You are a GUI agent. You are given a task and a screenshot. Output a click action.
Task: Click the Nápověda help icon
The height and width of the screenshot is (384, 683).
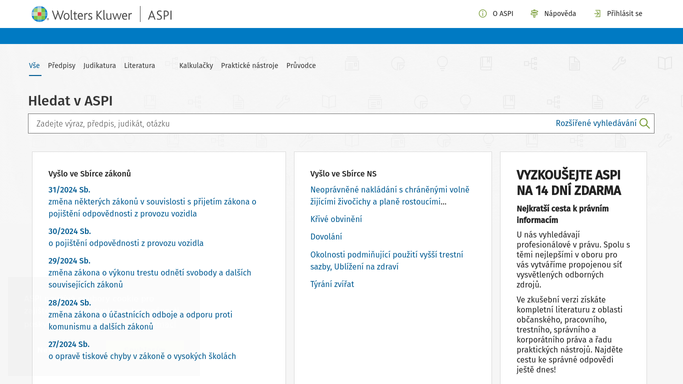(x=534, y=14)
